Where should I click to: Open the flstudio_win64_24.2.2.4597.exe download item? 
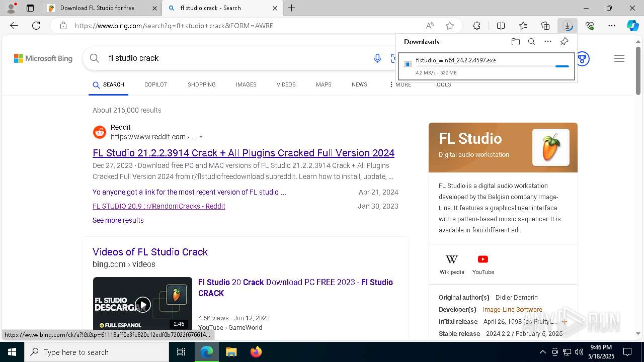pyautogui.click(x=487, y=66)
